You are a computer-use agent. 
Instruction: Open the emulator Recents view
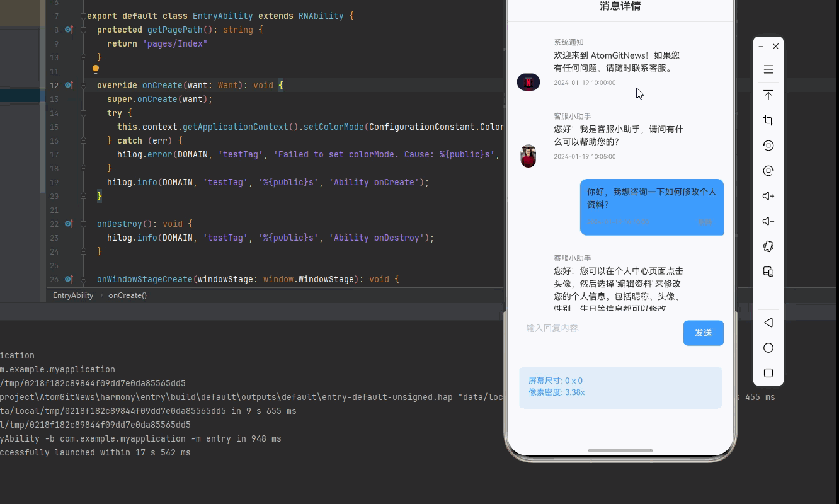(x=768, y=372)
